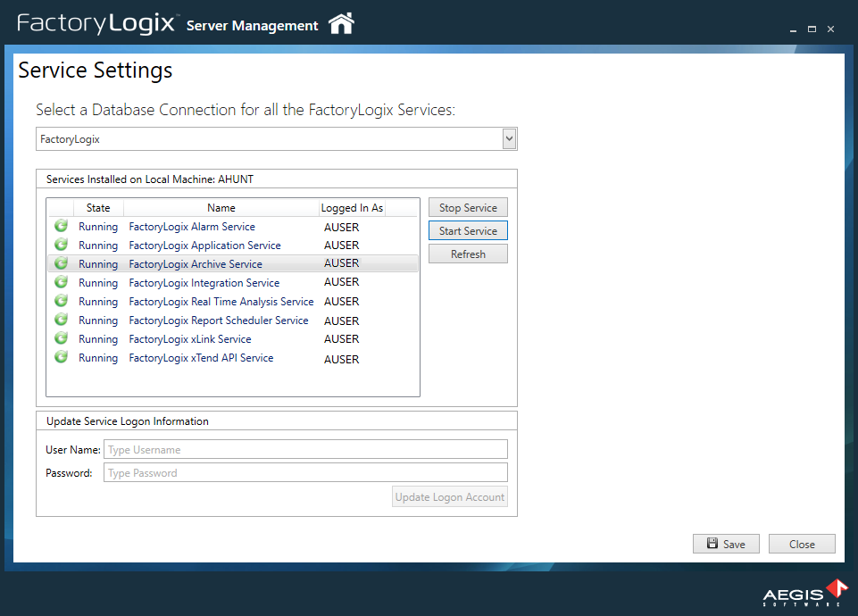
Task: Click the dropdown arrow of the FactoryLogix selector
Action: point(508,138)
